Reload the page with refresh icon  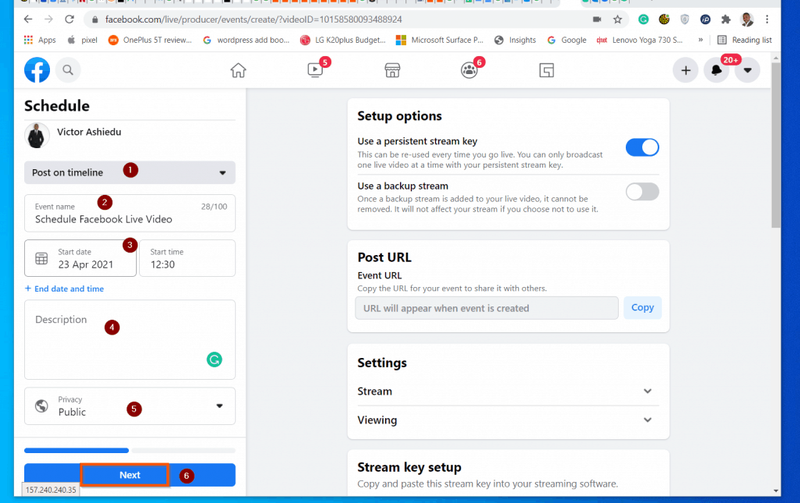pyautogui.click(x=69, y=19)
